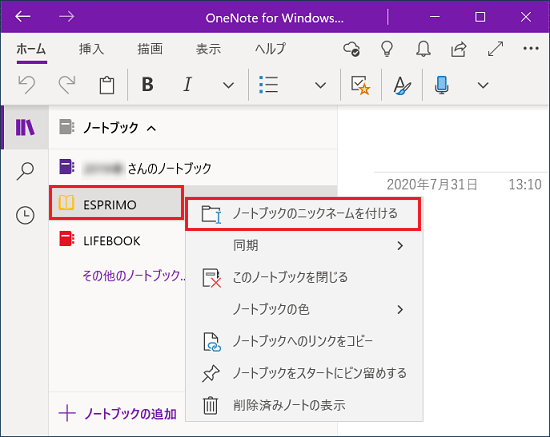Viewport: 550px width, 437px height.
Task: Choose ノートブックのニックネームを付ける
Action: pyautogui.click(x=303, y=214)
